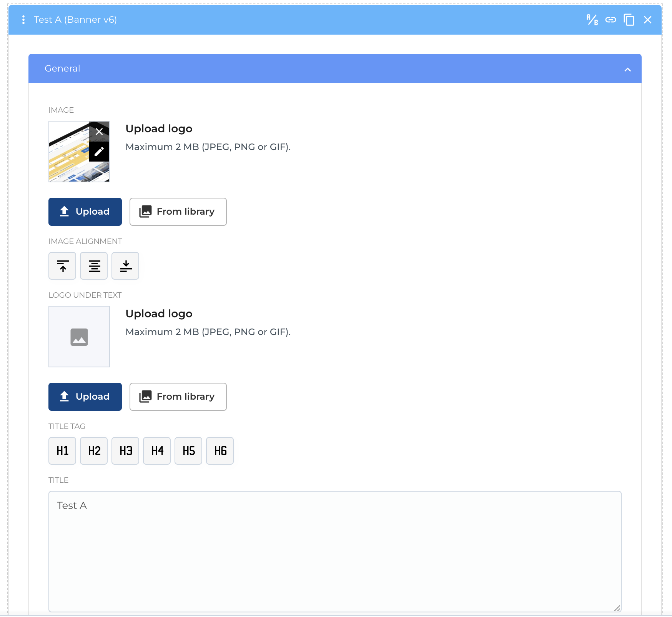Click the empty logo placeholder thumbnail
The image size is (672, 617).
point(79,337)
